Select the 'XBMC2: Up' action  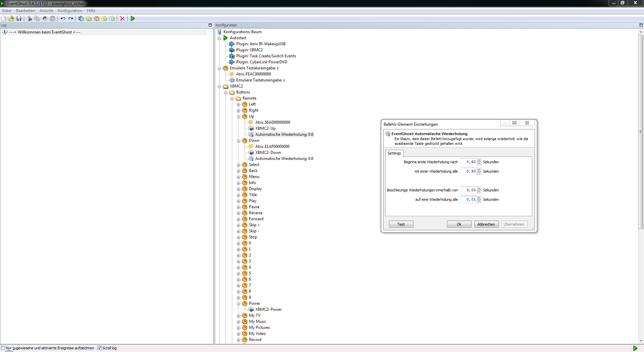265,128
